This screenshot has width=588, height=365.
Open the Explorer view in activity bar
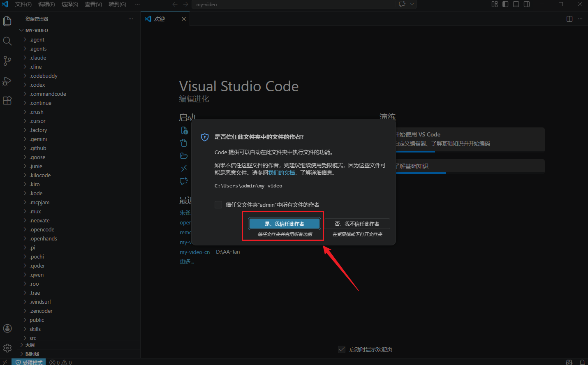tap(7, 21)
